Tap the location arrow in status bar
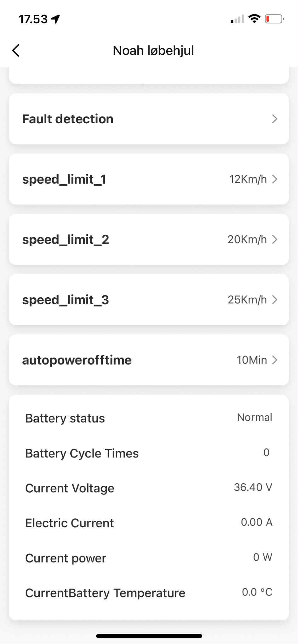This screenshot has height=644, width=298. tap(55, 19)
